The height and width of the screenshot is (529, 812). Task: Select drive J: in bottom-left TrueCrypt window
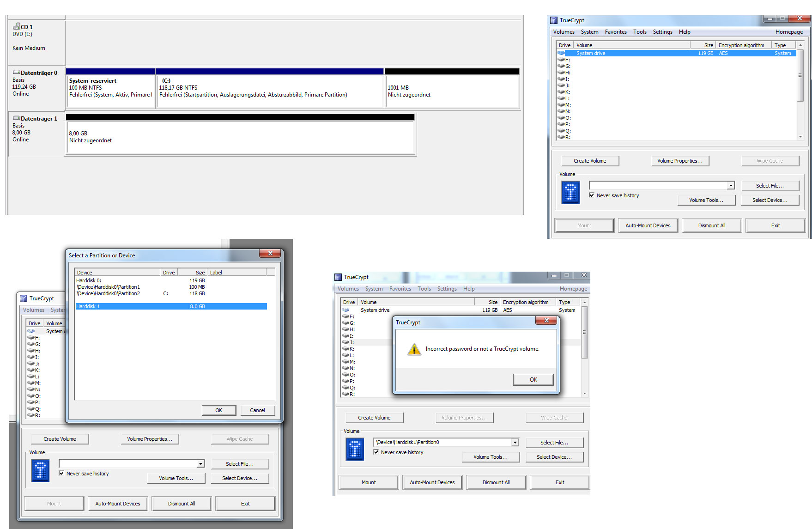tap(34, 364)
